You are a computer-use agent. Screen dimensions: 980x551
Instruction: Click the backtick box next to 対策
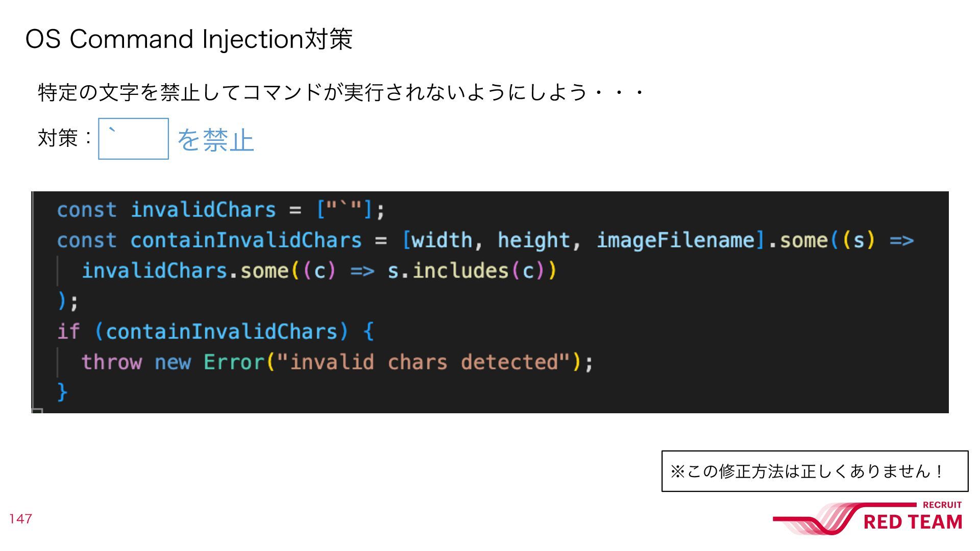133,139
